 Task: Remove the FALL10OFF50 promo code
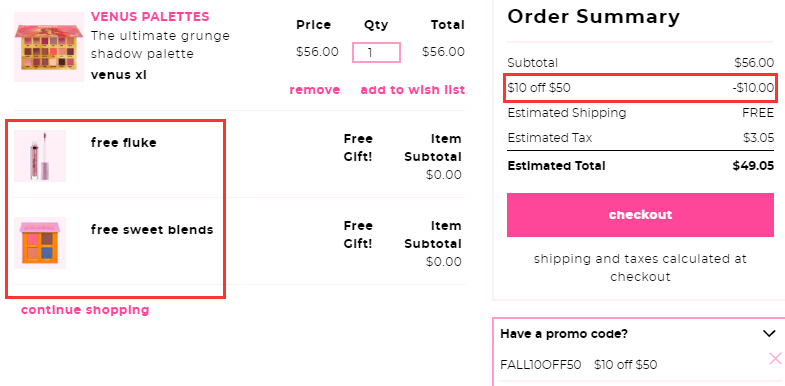(x=775, y=358)
